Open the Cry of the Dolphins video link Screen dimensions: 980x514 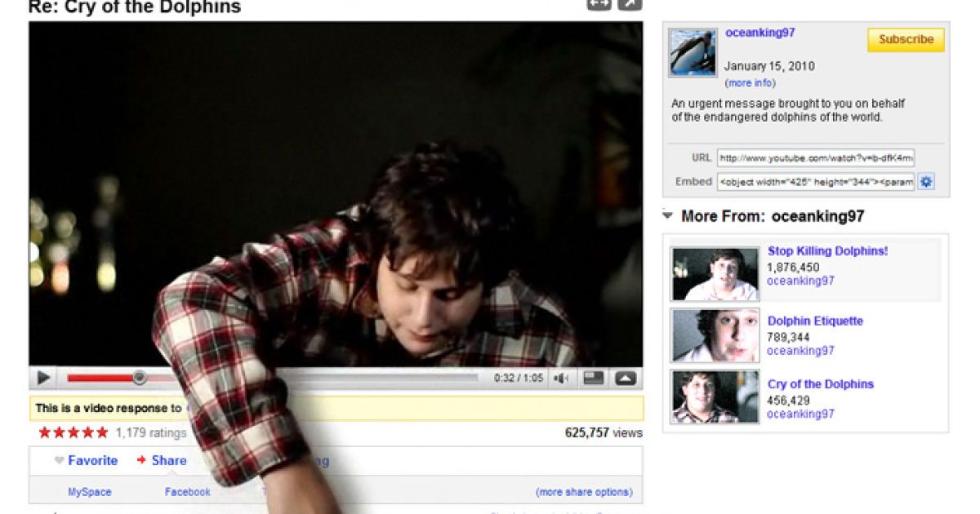coord(821,384)
